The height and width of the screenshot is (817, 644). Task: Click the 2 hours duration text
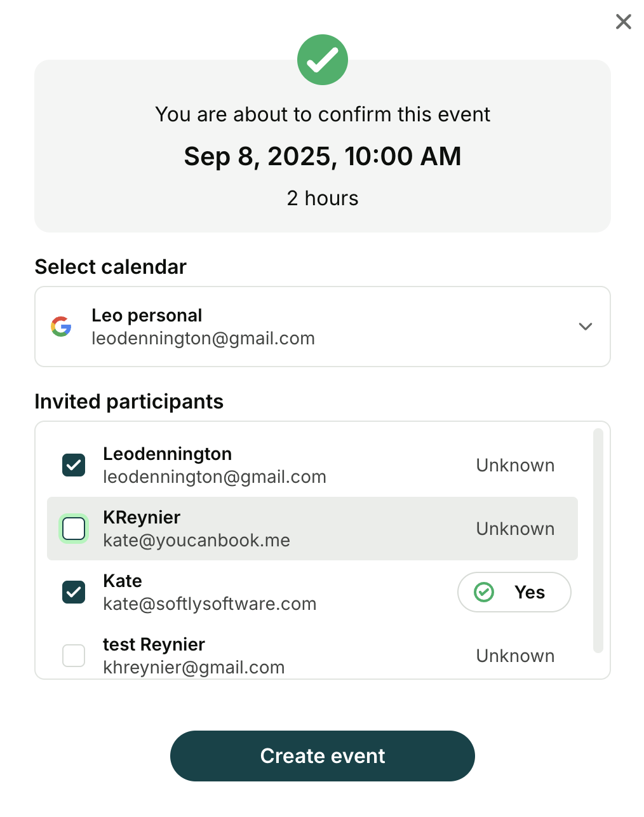tap(323, 198)
